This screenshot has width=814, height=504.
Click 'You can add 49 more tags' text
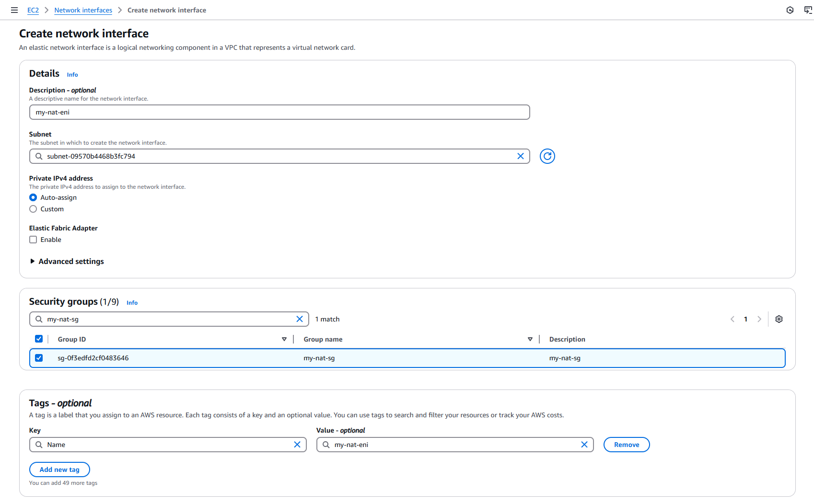pos(63,483)
